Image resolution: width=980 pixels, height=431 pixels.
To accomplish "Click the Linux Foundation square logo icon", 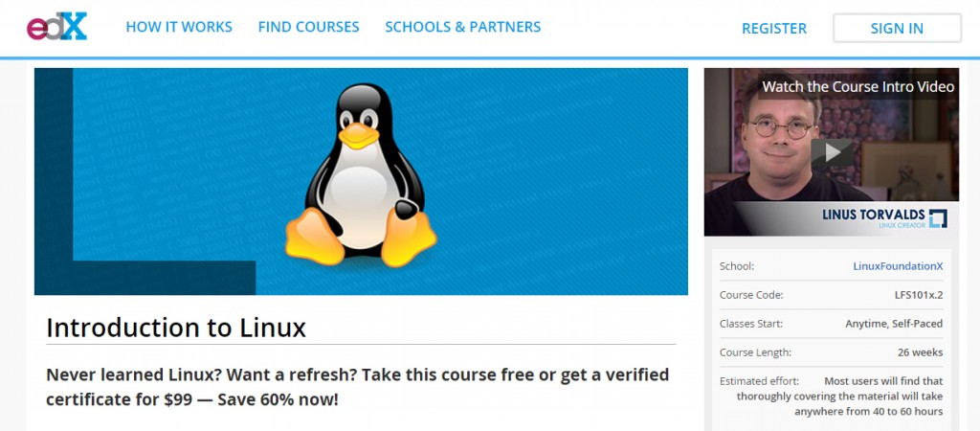I will (938, 218).
